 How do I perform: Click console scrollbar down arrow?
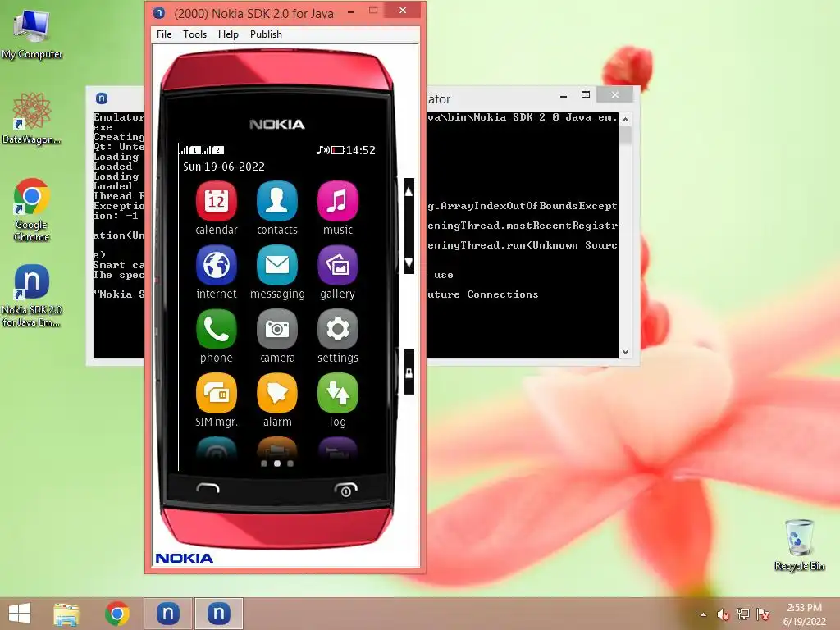point(625,352)
